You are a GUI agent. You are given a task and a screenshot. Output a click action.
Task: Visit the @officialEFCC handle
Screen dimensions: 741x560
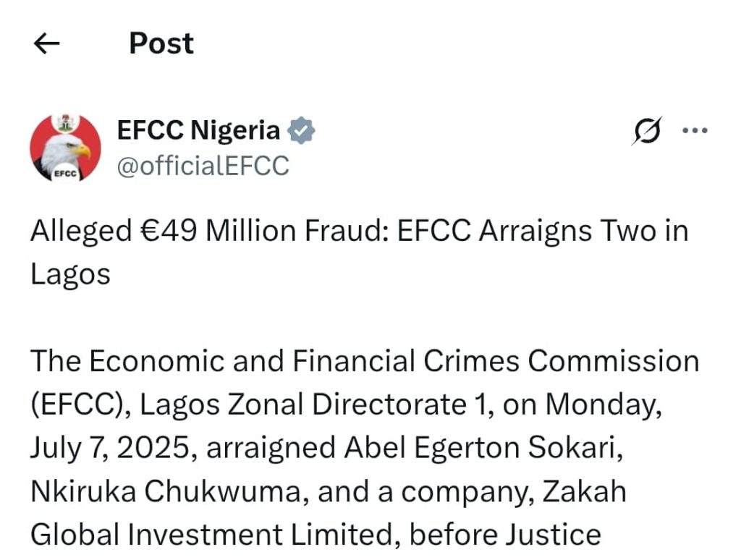click(203, 166)
